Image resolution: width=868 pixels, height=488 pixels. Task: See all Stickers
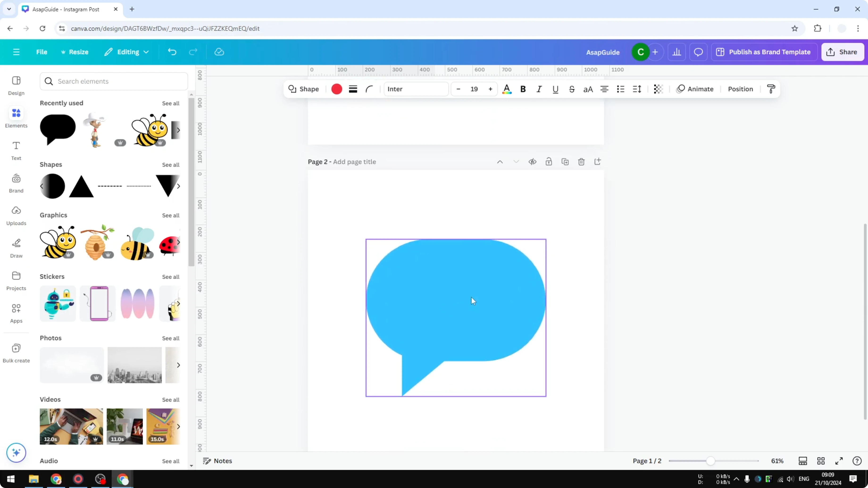point(171,277)
